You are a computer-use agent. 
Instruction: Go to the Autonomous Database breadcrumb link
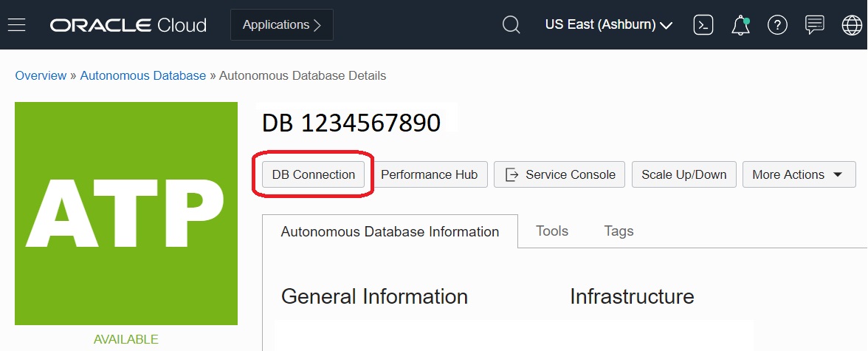click(x=143, y=75)
